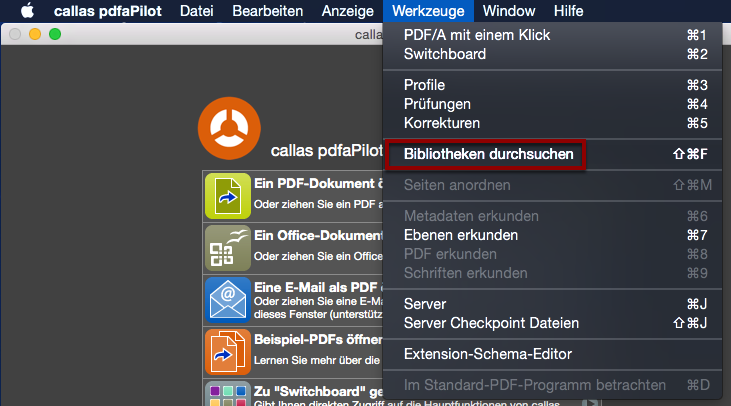Click the green PDF document icon

[x=228, y=196]
